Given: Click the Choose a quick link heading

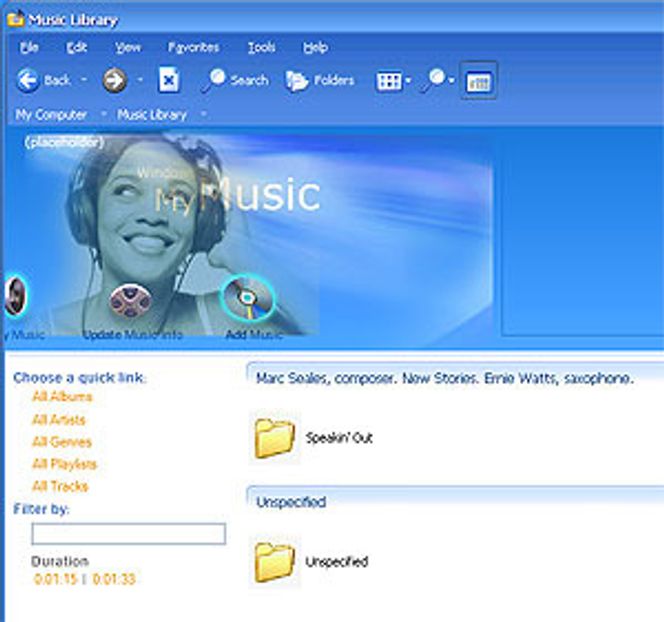Looking at the screenshot, I should [79, 377].
